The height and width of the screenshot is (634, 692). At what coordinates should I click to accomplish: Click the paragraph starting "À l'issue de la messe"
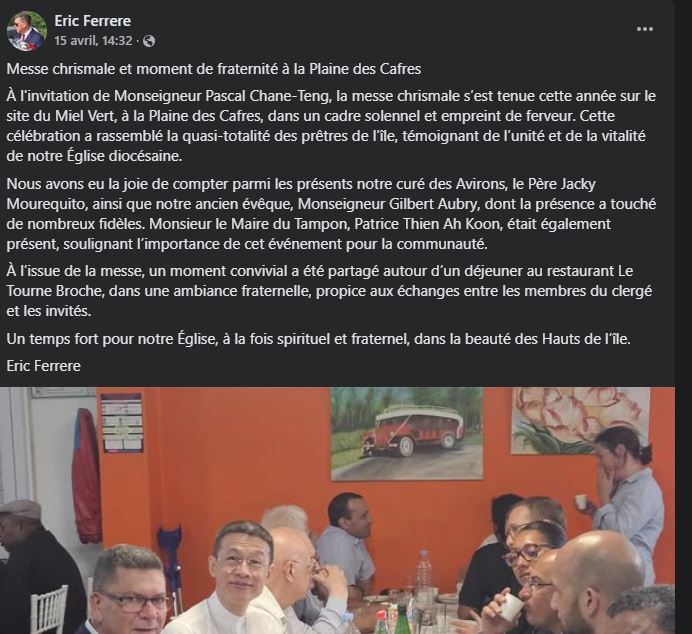[x=329, y=291]
